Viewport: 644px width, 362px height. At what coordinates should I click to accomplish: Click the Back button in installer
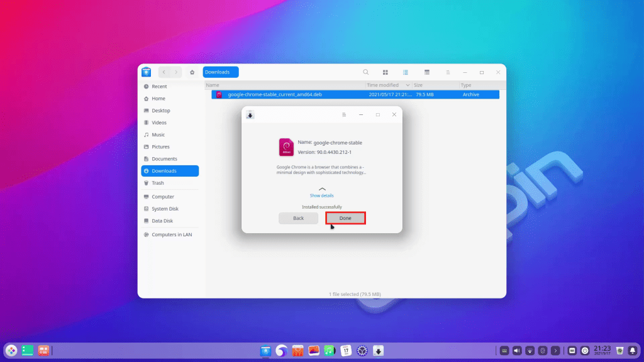298,218
